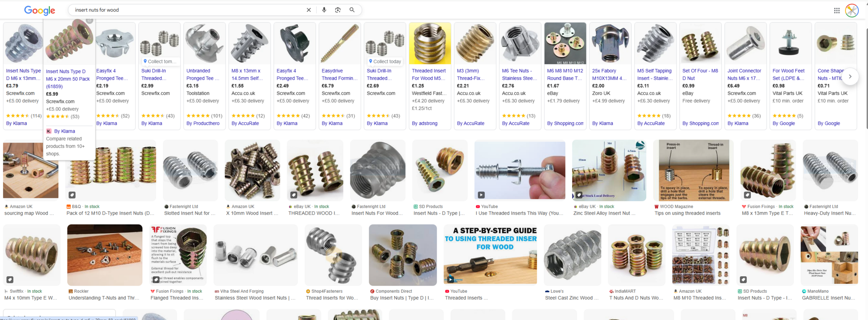Viewport: 868px width, 320px height.
Task: Open Google Lens image search icon
Action: coord(338,10)
